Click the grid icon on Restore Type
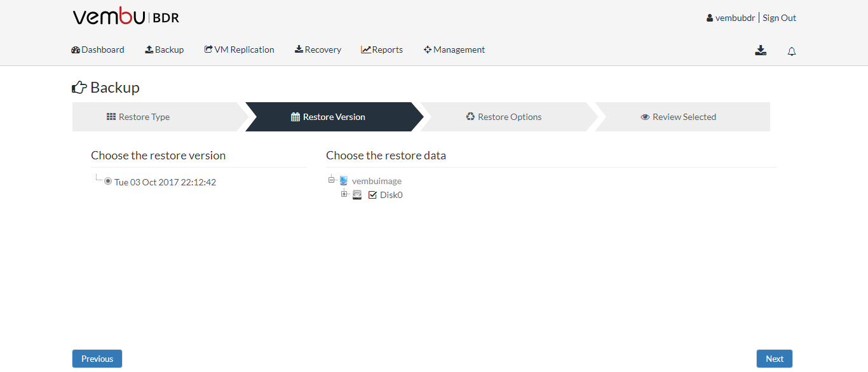The image size is (868, 372). click(x=111, y=117)
